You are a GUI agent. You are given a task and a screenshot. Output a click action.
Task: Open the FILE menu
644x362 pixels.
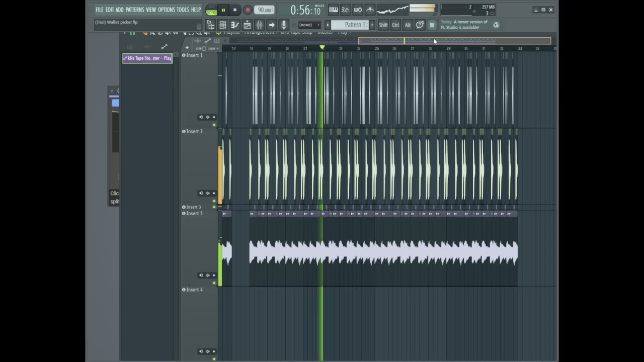click(x=99, y=10)
